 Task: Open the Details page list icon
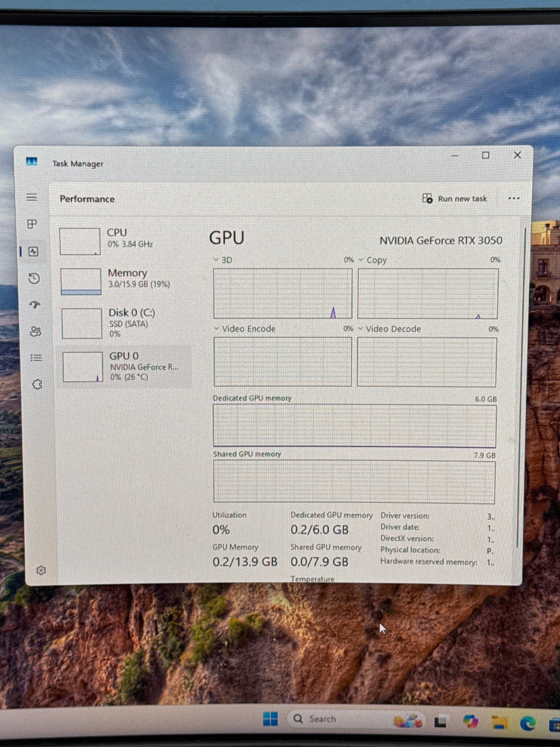click(x=36, y=358)
